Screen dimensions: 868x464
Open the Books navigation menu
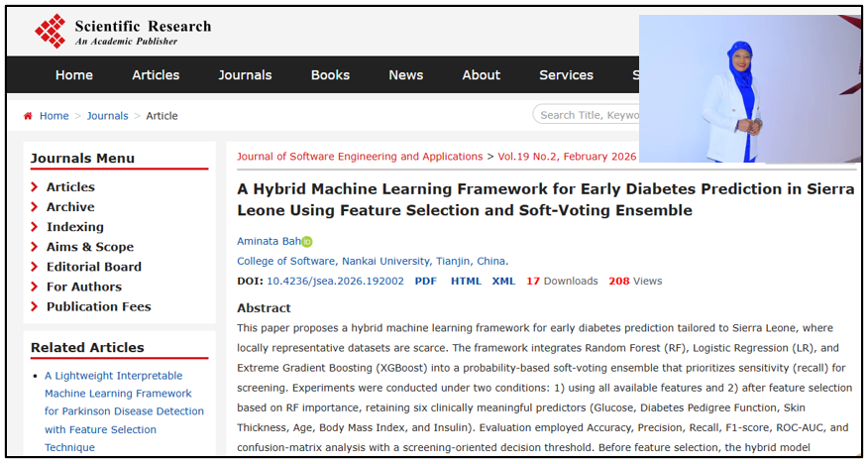[330, 75]
